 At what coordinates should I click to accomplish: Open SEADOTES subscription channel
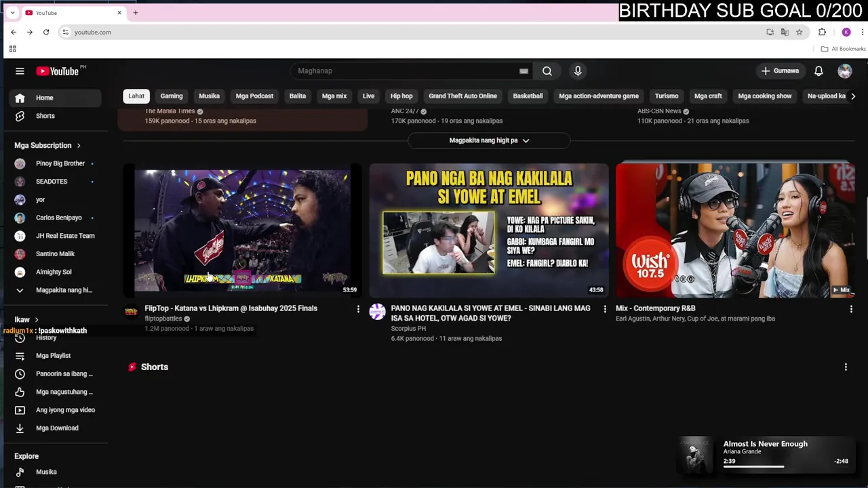tap(56, 182)
